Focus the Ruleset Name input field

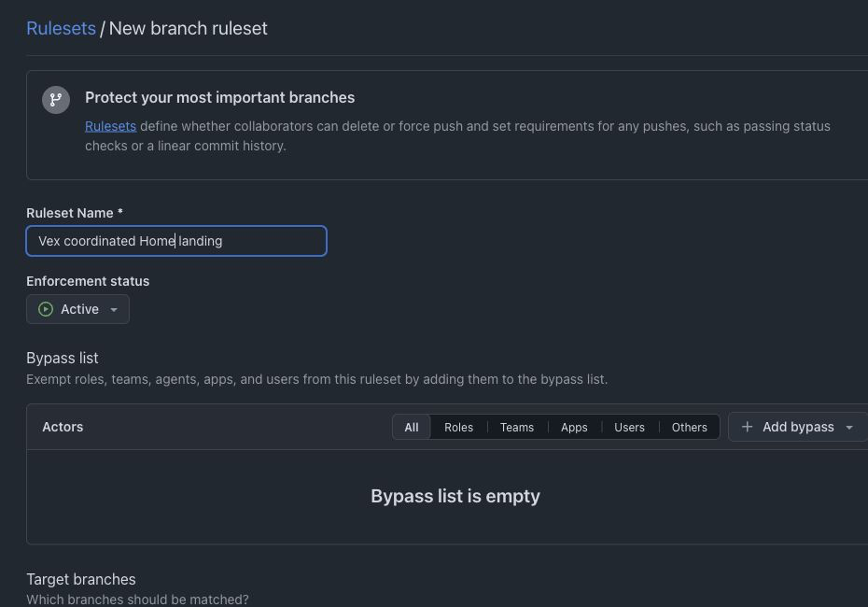(x=176, y=241)
